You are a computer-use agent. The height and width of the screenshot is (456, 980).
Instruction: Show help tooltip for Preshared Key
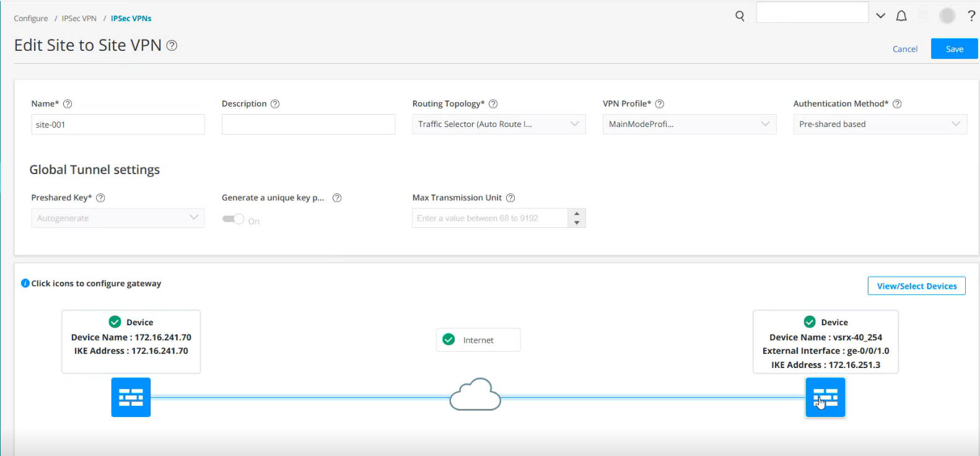100,198
